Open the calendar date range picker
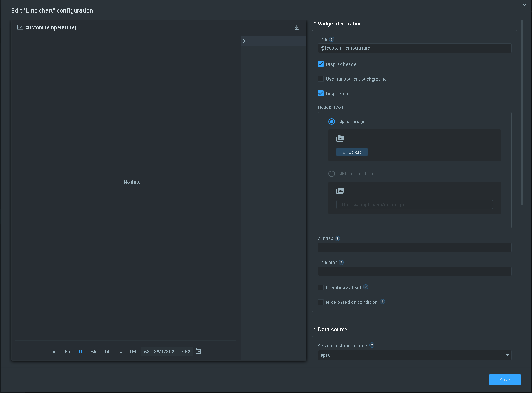Image resolution: width=532 pixels, height=393 pixels. point(198,351)
